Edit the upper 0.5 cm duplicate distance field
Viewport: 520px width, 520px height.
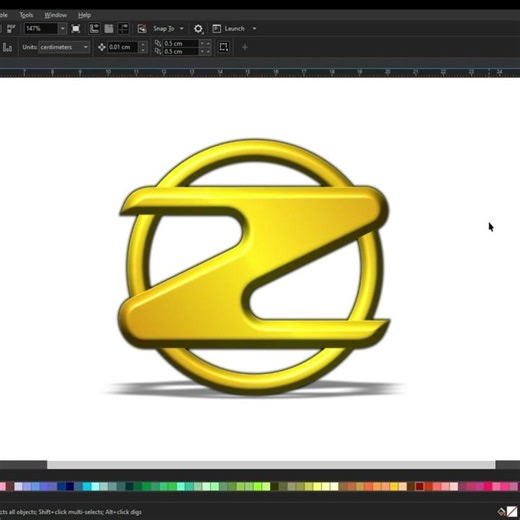pyautogui.click(x=180, y=43)
